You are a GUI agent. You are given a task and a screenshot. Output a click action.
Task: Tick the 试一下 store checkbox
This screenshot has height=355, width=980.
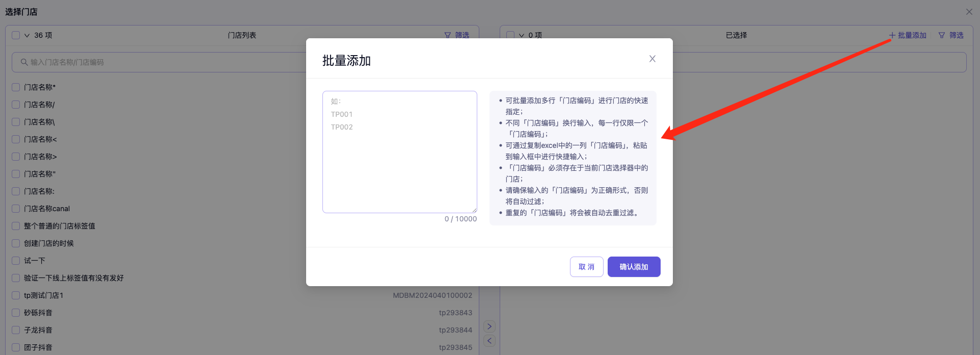pos(16,261)
